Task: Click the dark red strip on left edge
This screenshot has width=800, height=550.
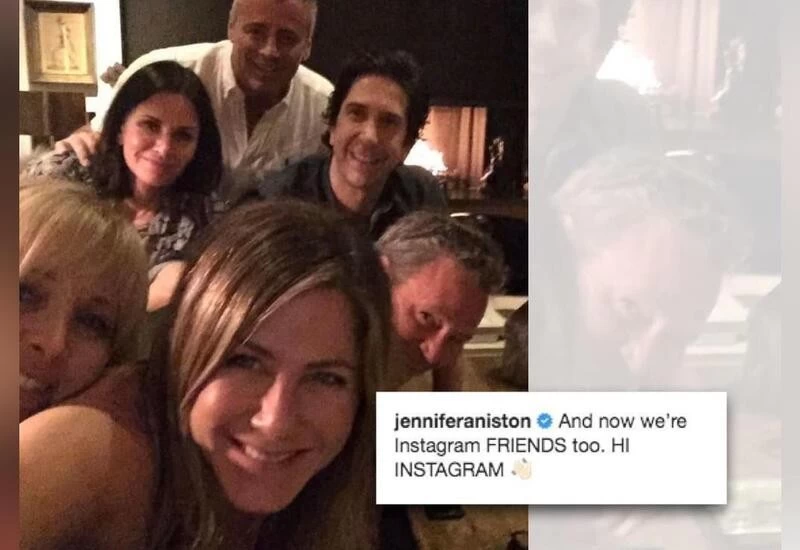Action: [9, 275]
